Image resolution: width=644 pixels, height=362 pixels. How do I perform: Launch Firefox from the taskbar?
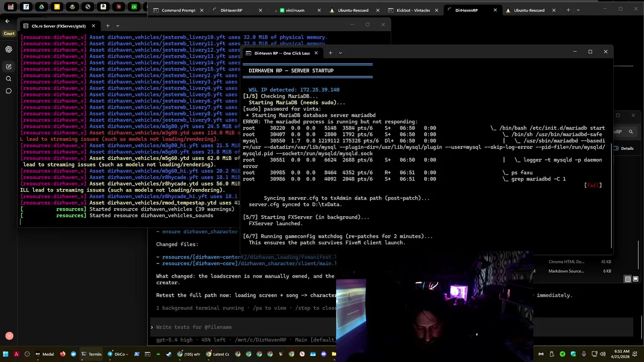(x=63, y=354)
